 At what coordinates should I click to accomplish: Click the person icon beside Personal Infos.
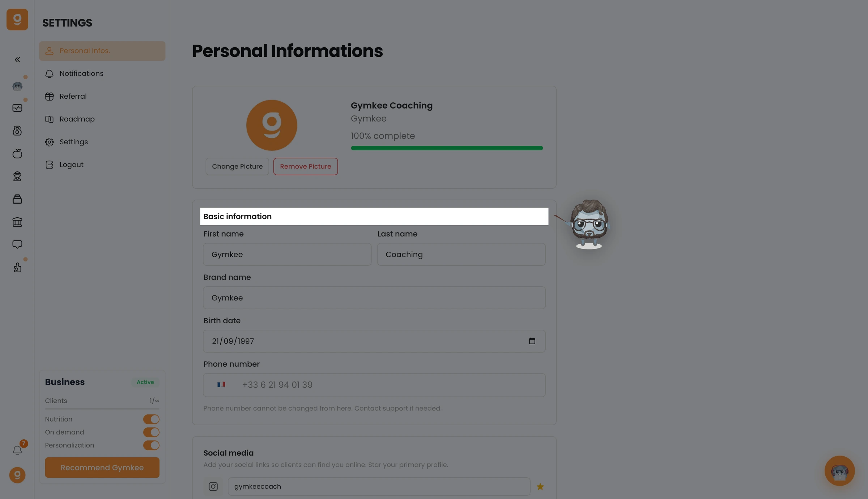tap(50, 51)
